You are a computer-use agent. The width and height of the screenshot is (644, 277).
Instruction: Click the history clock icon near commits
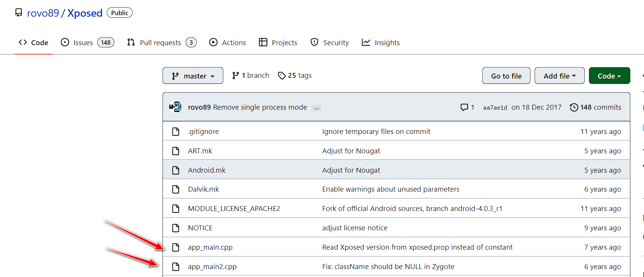574,107
